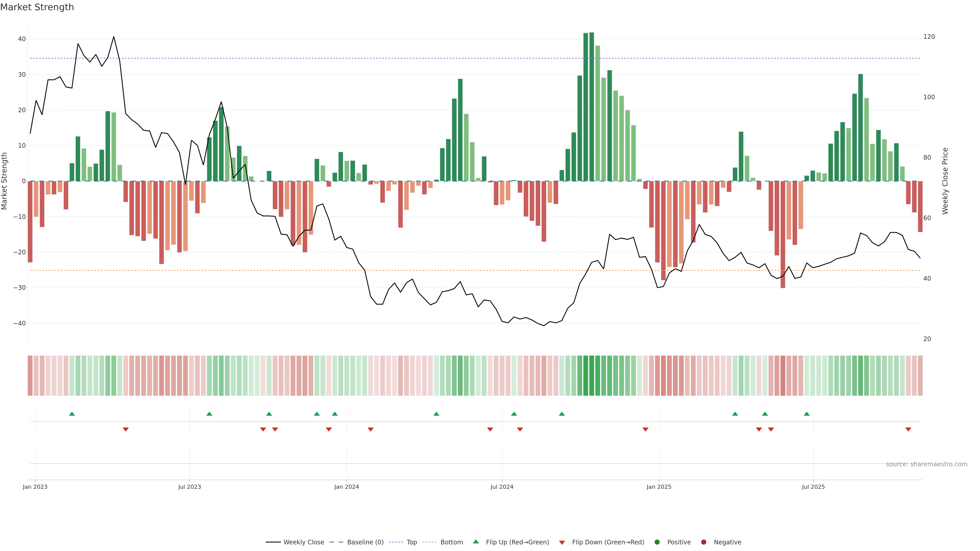Image resolution: width=980 pixels, height=551 pixels.
Task: Click the red Flip Down legend triangle
Action: [562, 543]
